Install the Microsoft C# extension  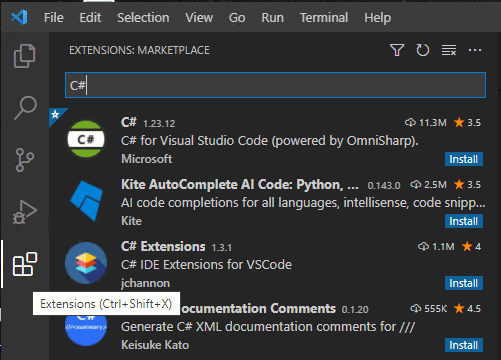pyautogui.click(x=464, y=159)
